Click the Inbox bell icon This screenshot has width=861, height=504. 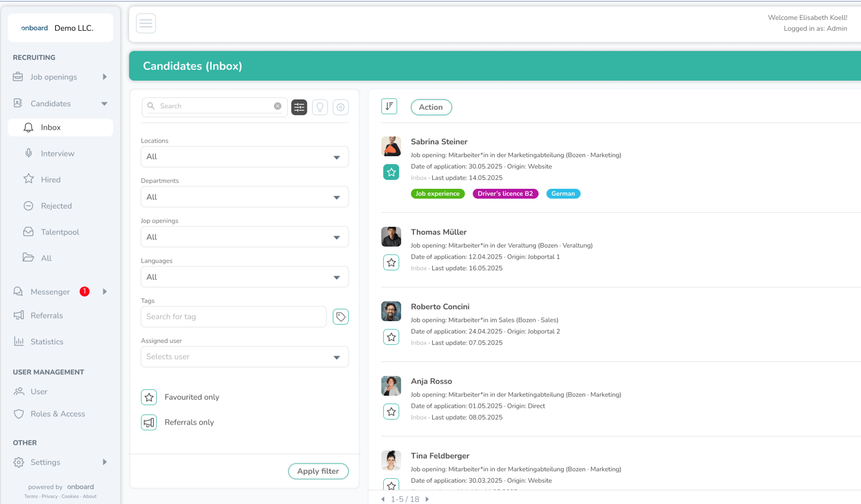pos(29,127)
